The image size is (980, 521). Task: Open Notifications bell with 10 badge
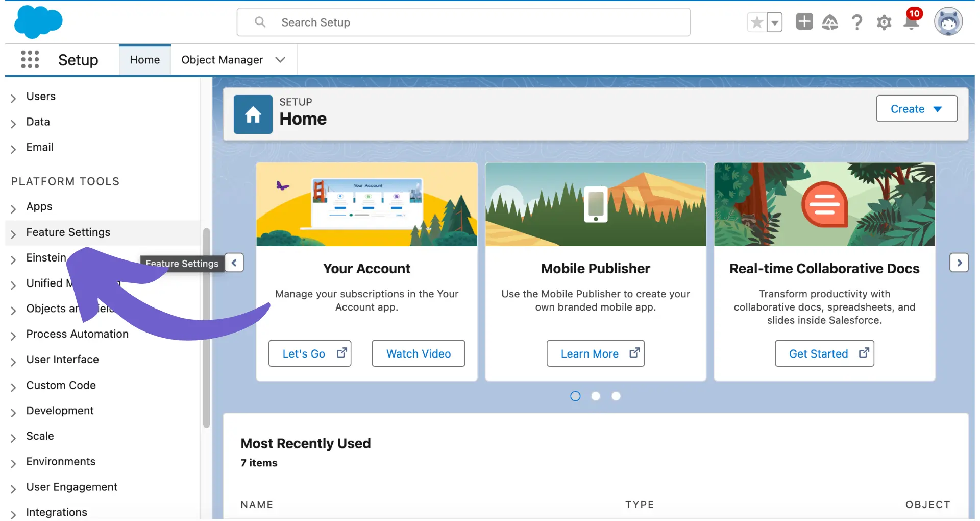click(912, 20)
